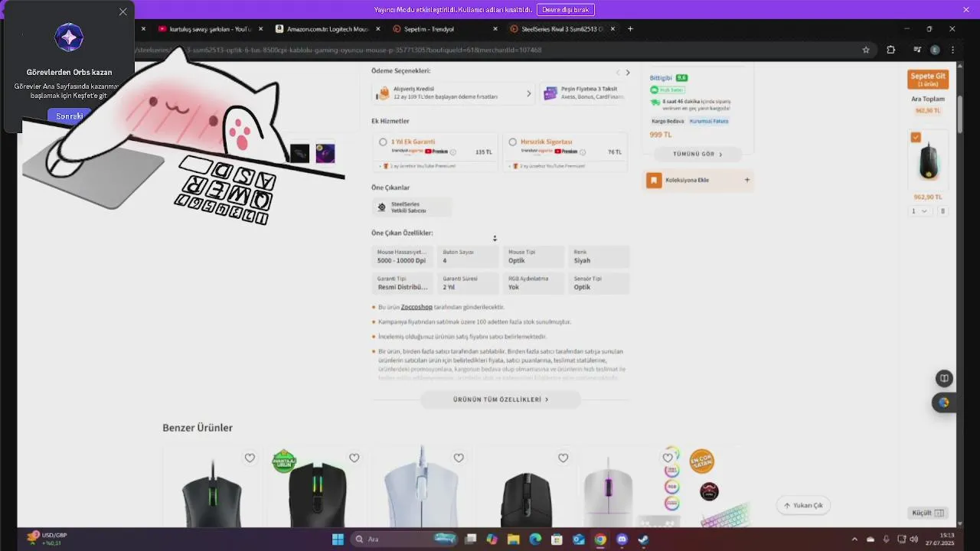
Task: Click the browser address bar URL
Action: pyautogui.click(x=338, y=50)
